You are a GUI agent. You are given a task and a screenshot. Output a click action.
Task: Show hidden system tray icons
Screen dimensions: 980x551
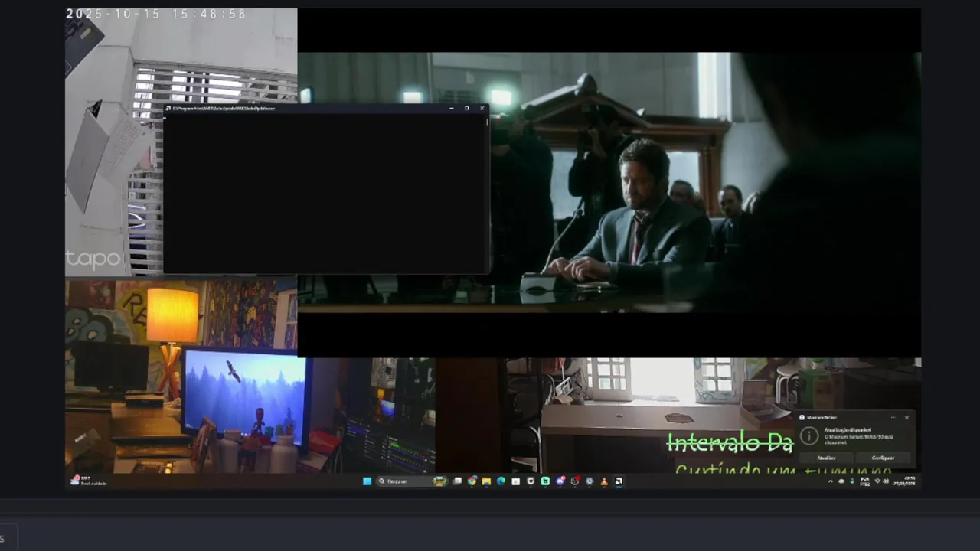pos(831,481)
